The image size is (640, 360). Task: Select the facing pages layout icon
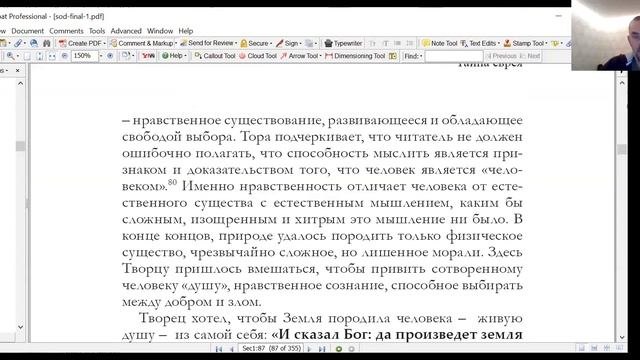[x=620, y=348]
